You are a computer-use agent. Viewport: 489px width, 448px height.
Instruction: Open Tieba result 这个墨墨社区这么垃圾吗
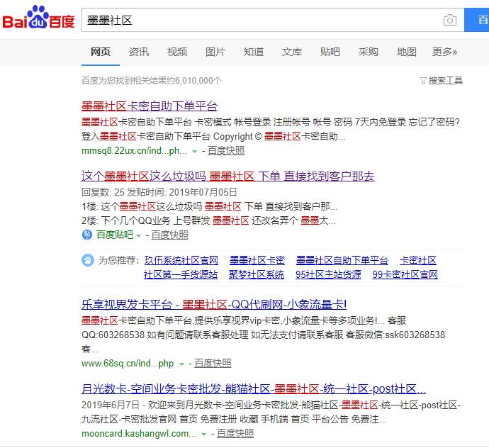[x=227, y=177]
